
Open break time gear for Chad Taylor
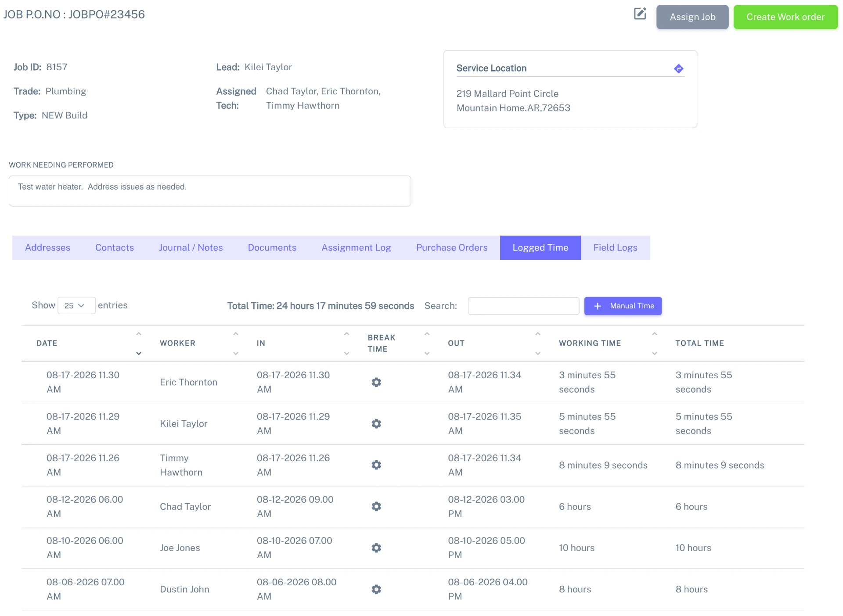pyautogui.click(x=376, y=506)
